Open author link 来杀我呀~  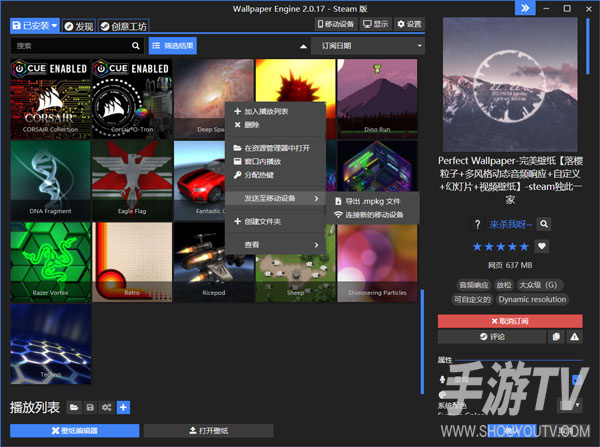point(510,224)
